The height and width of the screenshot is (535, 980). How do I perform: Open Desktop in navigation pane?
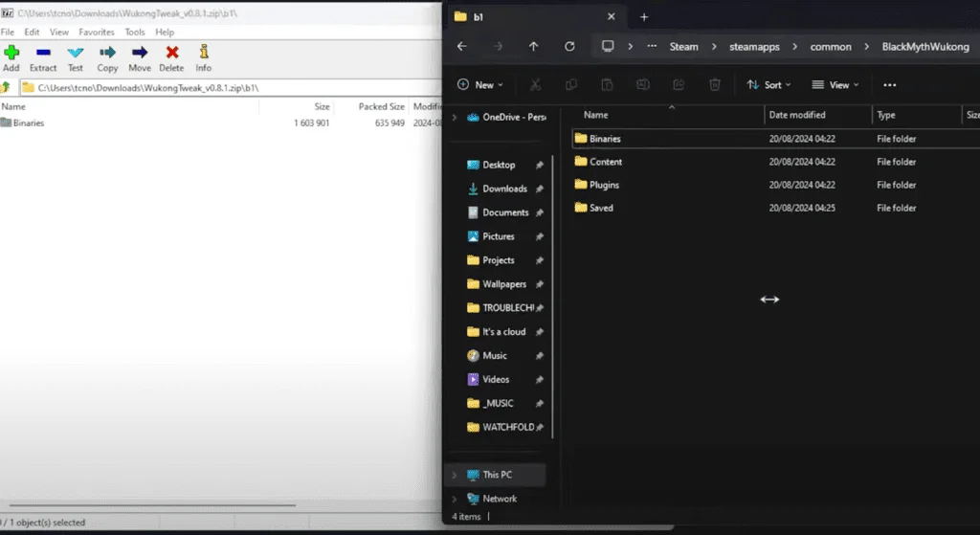(499, 165)
